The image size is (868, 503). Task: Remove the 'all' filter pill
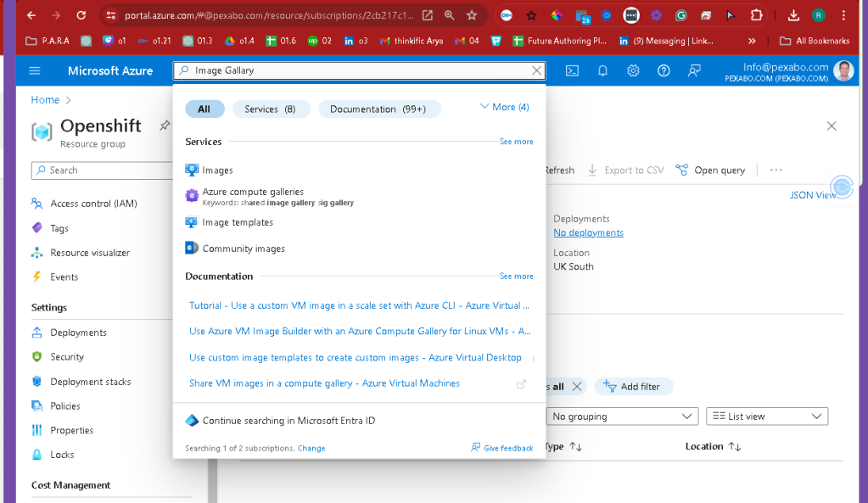pyautogui.click(x=577, y=386)
